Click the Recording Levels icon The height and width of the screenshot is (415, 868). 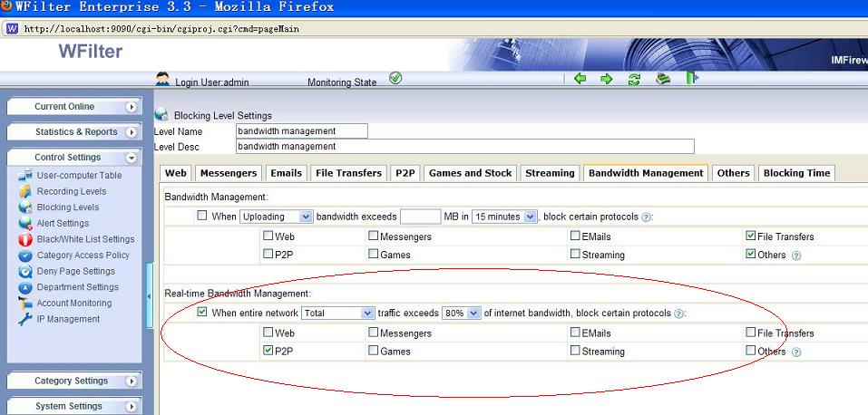pos(25,191)
